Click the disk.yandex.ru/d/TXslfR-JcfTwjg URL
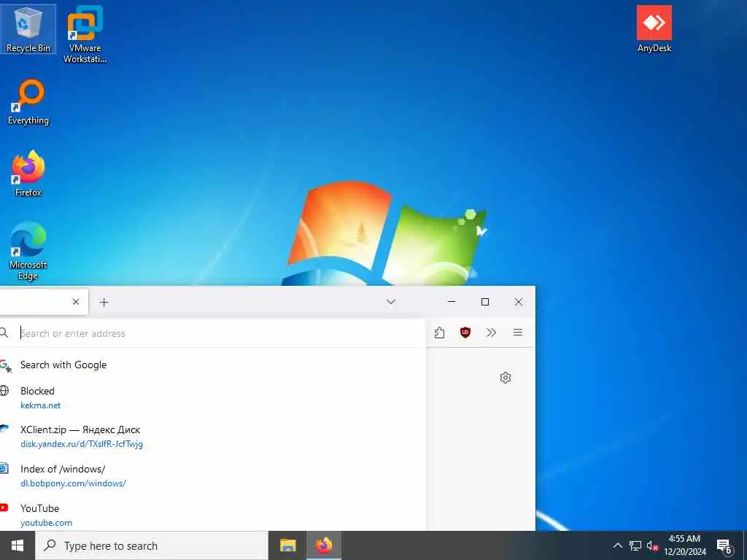Viewport: 747px width, 560px height. (x=82, y=444)
